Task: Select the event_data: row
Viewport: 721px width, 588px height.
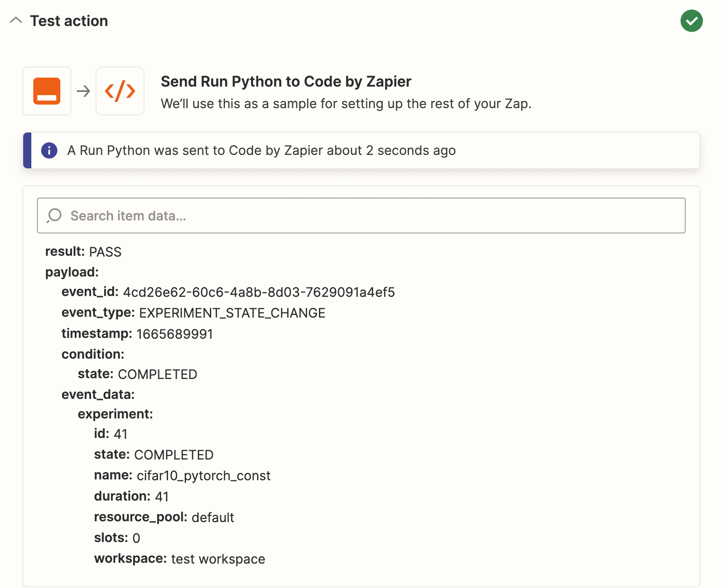Action: tap(98, 394)
